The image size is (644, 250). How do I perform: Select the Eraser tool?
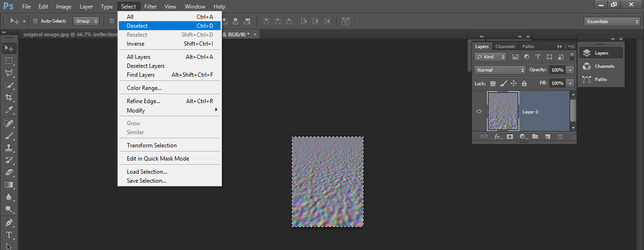tap(9, 172)
